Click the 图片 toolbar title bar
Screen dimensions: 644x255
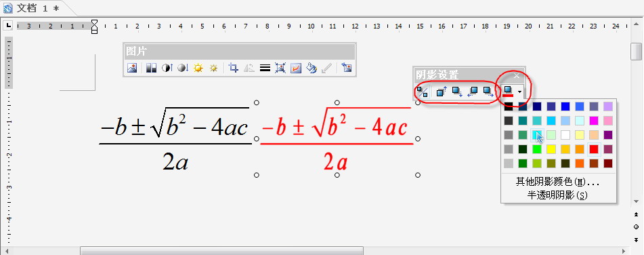coord(240,52)
